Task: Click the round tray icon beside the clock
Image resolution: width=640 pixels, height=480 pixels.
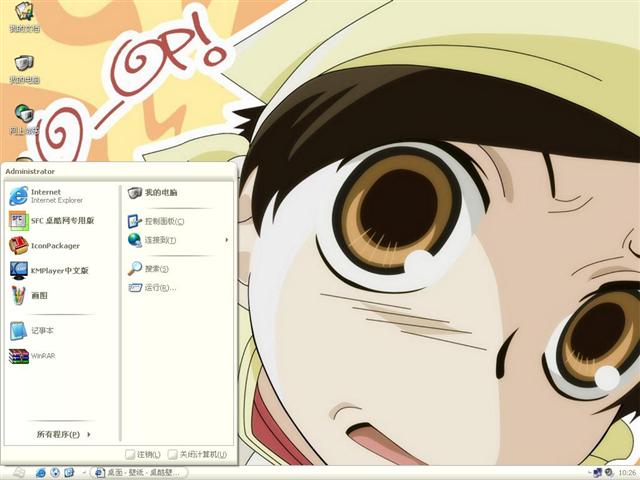Action: point(609,473)
